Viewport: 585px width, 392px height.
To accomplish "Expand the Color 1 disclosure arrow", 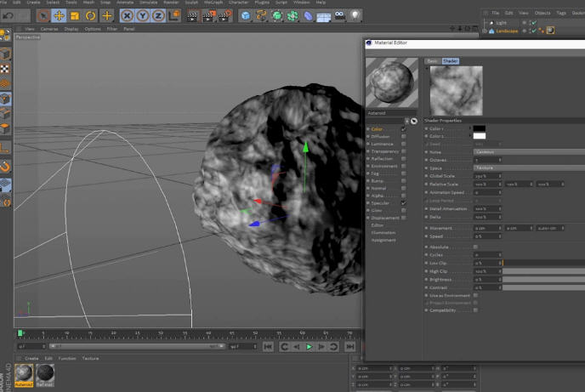I will [469, 128].
